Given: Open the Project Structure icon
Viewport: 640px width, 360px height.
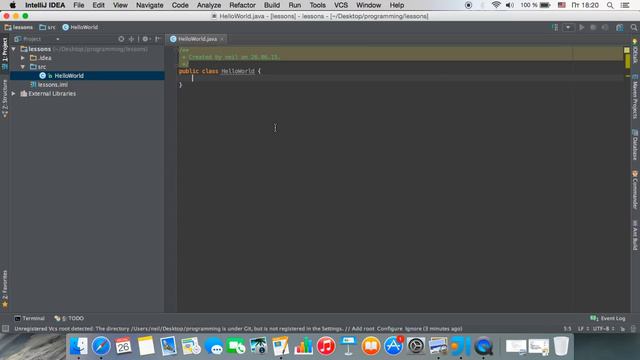Looking at the screenshot, I should point(620,27).
